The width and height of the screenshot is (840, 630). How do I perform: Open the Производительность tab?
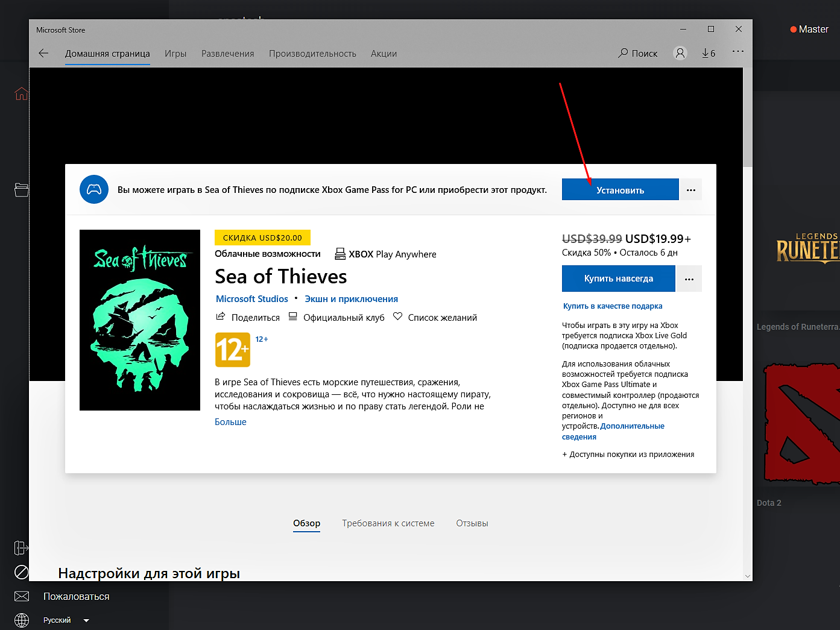point(312,54)
